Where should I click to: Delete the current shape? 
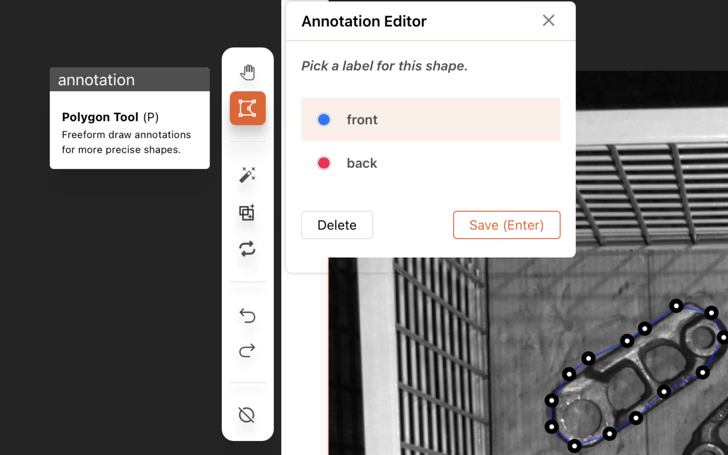[x=337, y=225]
